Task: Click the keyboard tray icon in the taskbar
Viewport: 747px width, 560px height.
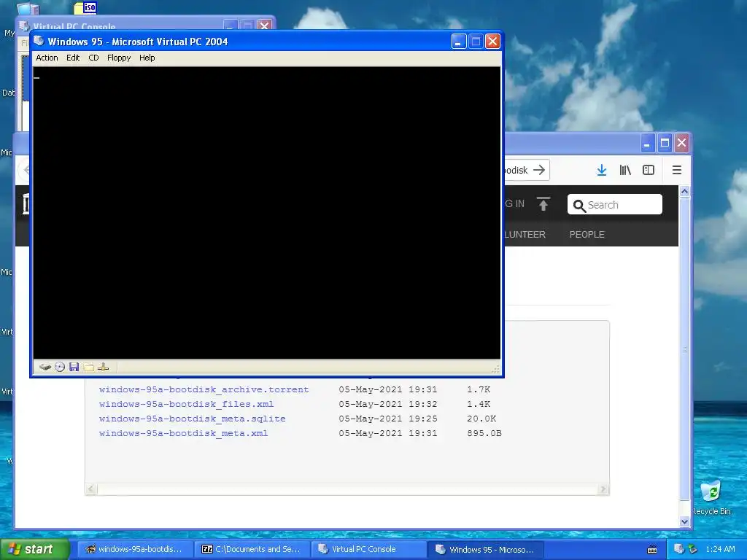Action: (x=652, y=550)
